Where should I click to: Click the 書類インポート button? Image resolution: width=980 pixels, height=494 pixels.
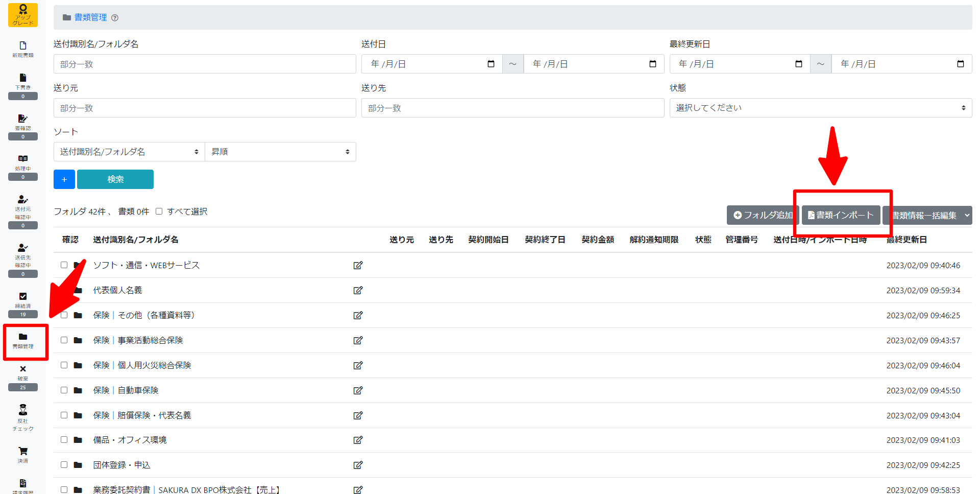(841, 216)
